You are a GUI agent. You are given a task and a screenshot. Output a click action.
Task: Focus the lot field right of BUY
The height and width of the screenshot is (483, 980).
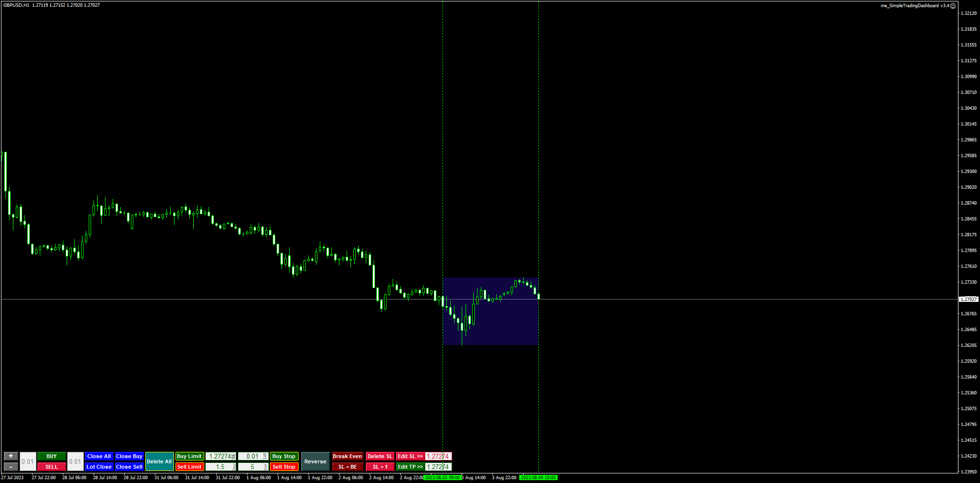[x=75, y=461]
